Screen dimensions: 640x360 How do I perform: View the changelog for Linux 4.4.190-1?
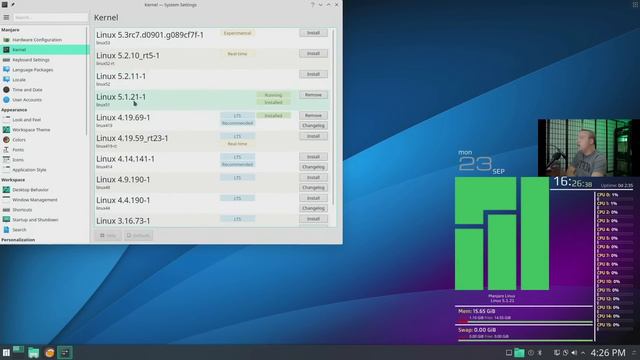click(x=313, y=209)
